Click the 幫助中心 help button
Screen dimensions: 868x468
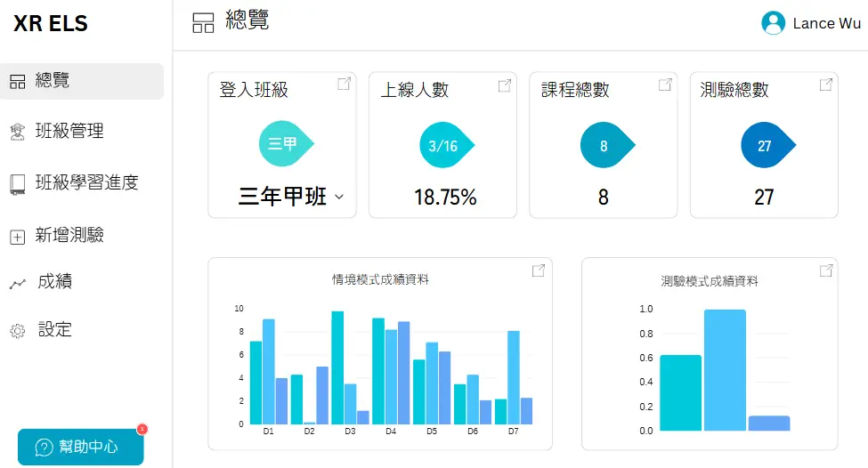click(x=80, y=447)
